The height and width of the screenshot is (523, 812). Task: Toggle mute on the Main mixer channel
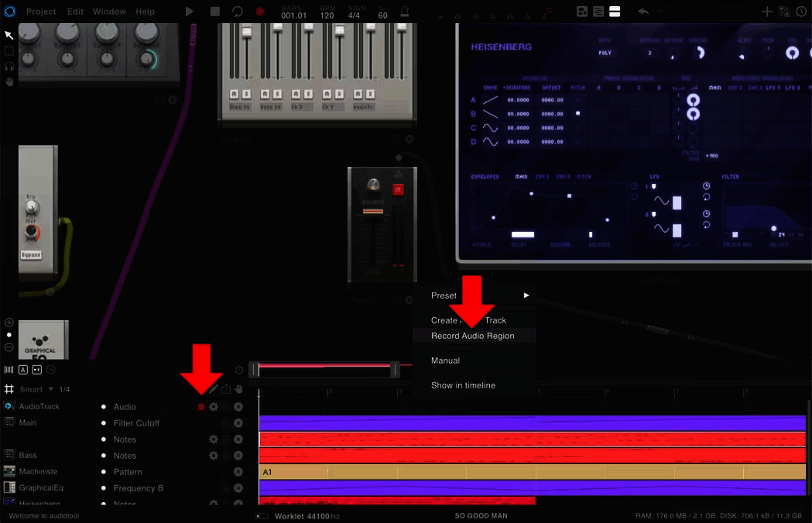point(234,94)
